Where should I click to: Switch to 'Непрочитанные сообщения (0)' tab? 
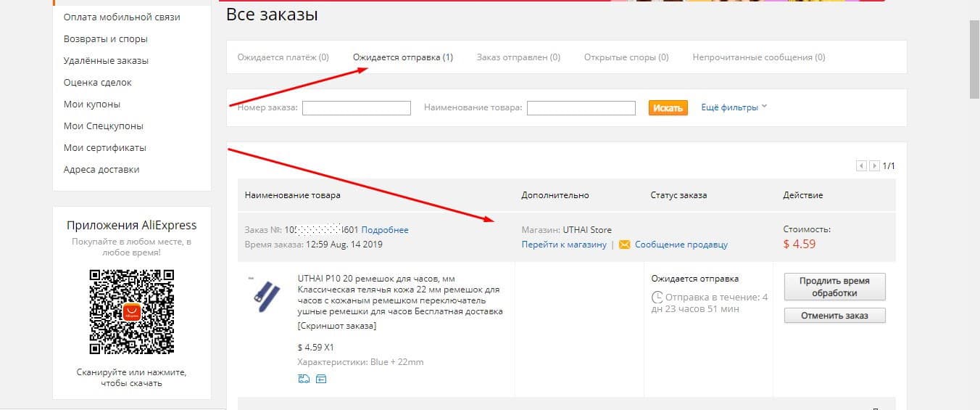pyautogui.click(x=759, y=57)
